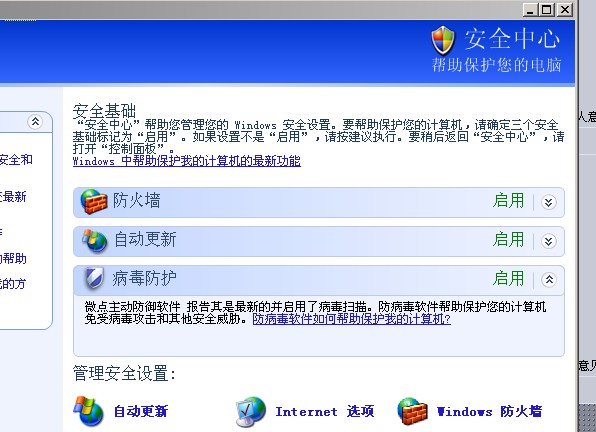Click the virus protection shield icon
Image resolution: width=596 pixels, height=432 pixels.
point(94,279)
